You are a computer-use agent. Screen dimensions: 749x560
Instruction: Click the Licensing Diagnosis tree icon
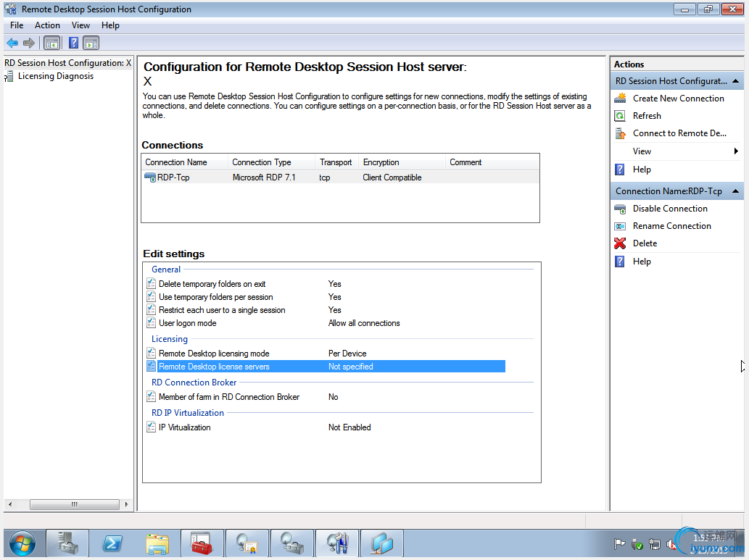(x=9, y=76)
